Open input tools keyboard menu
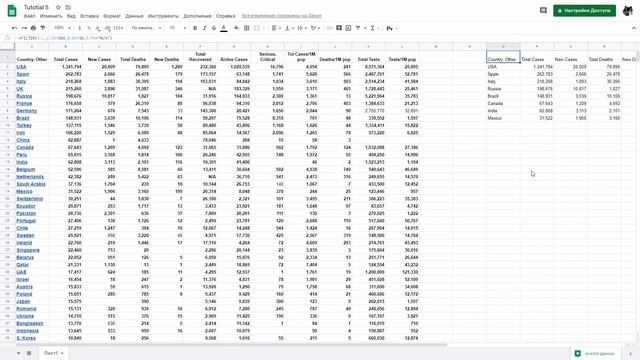Image resolution: width=640 pixels, height=360 pixels. click(391, 28)
